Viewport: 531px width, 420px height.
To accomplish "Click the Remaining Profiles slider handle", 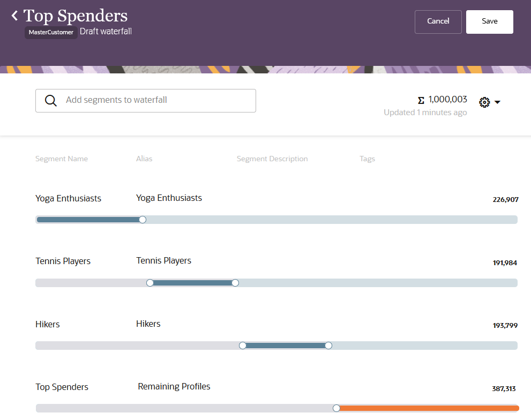I will (336, 408).
